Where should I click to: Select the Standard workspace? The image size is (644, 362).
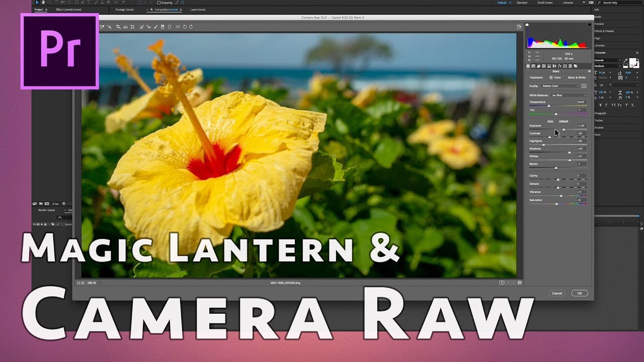(x=522, y=3)
